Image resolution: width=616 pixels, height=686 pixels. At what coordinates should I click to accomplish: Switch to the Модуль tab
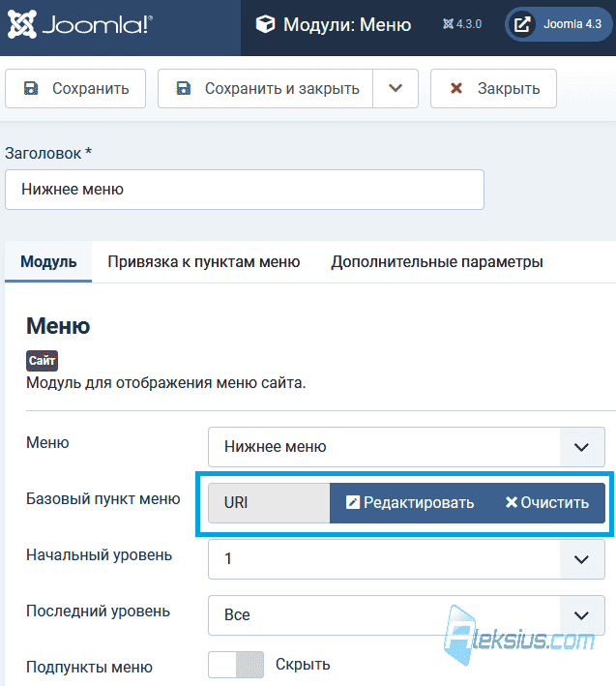pos(48,261)
